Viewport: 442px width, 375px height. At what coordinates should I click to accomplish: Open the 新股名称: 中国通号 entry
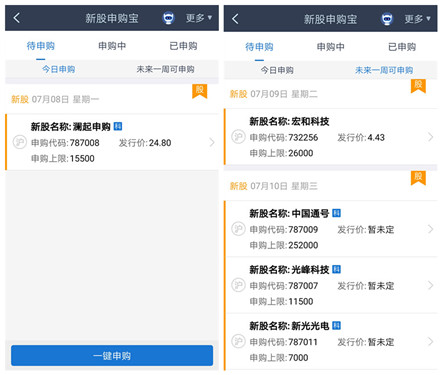[x=331, y=229]
